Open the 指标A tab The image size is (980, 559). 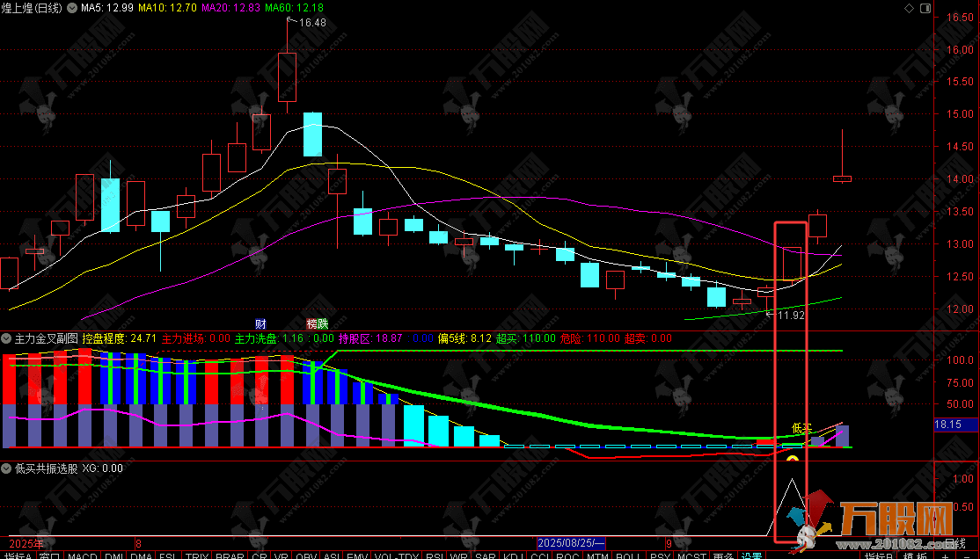(x=18, y=555)
